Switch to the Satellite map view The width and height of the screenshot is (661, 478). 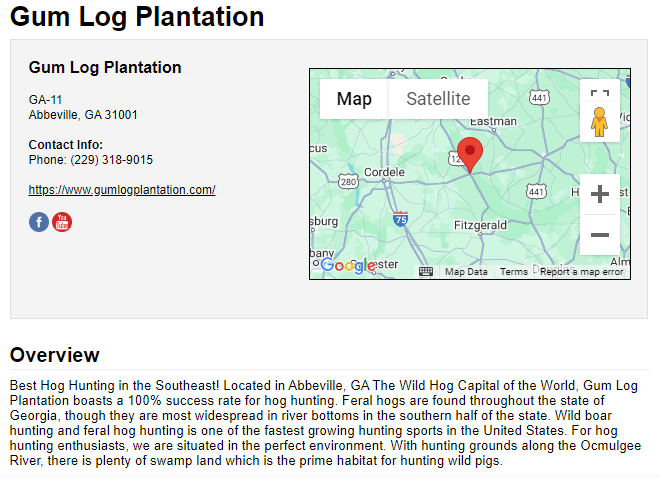[x=438, y=99]
